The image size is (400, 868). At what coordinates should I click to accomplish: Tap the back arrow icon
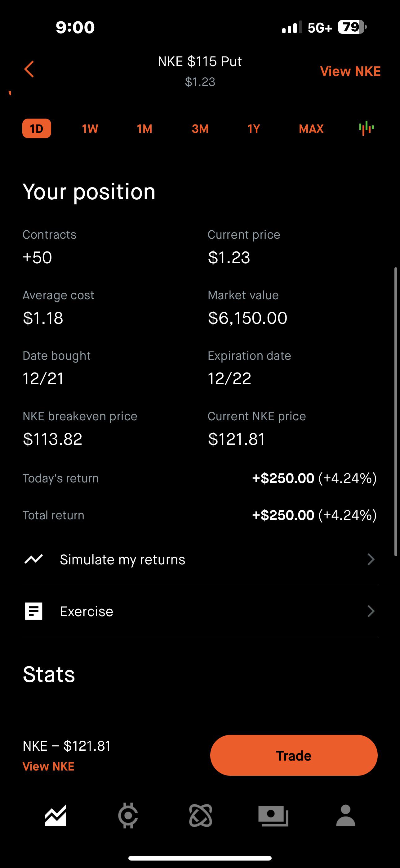tap(29, 69)
